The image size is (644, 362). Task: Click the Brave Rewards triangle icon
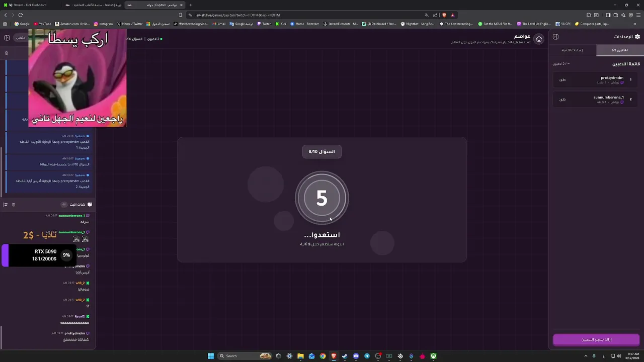(x=452, y=15)
